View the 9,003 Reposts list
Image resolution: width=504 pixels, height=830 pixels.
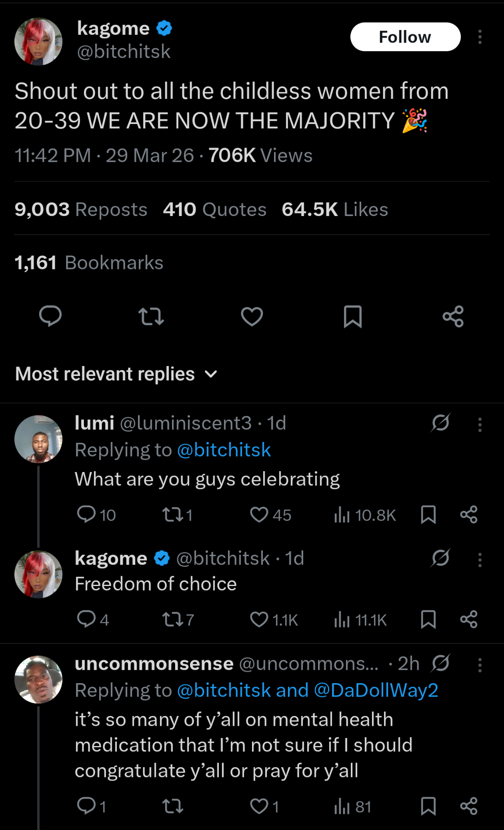[x=81, y=209]
